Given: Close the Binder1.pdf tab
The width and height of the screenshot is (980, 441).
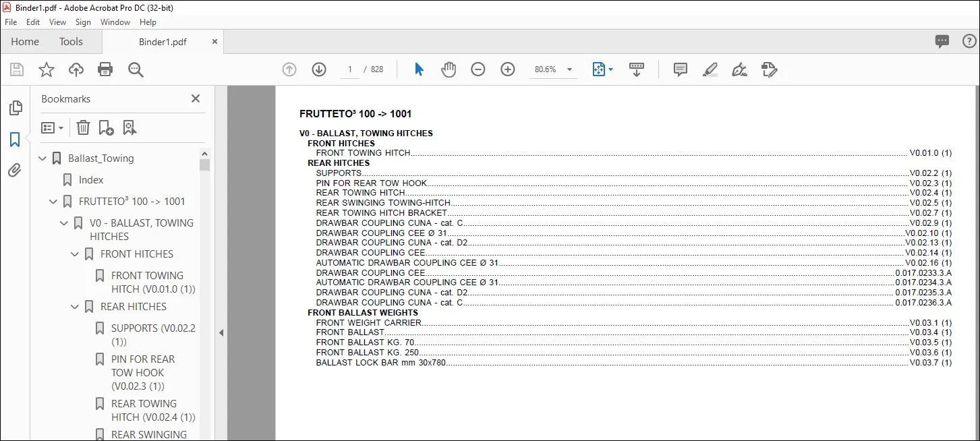Looking at the screenshot, I should [214, 42].
